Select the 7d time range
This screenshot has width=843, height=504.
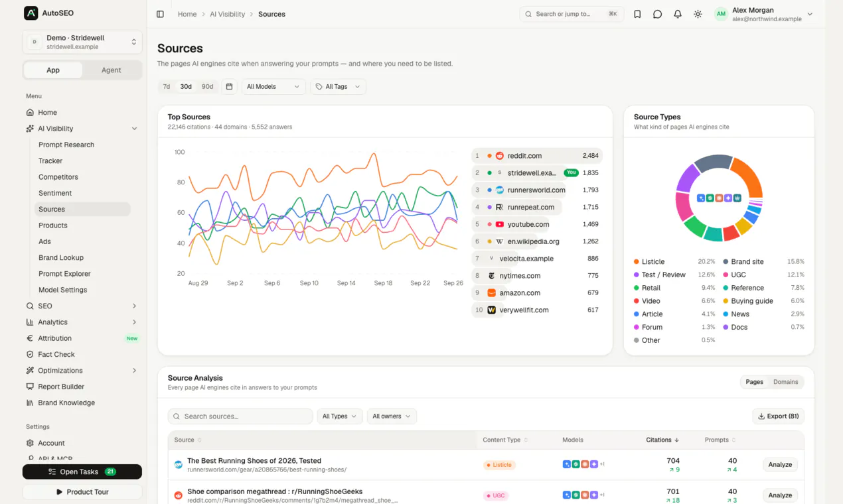[x=167, y=87]
